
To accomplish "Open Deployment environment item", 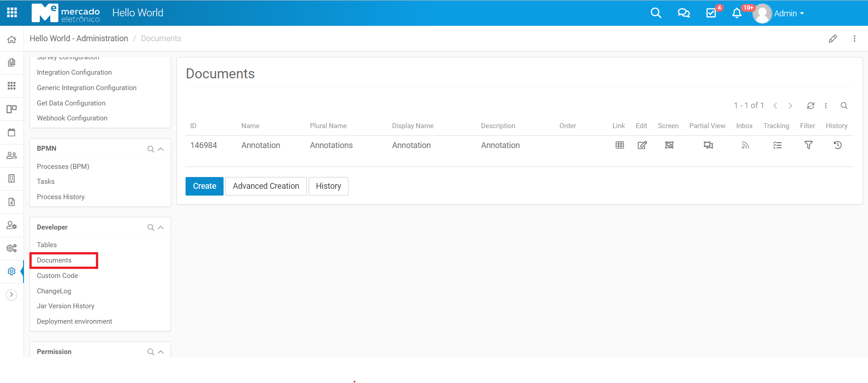I will tap(74, 321).
